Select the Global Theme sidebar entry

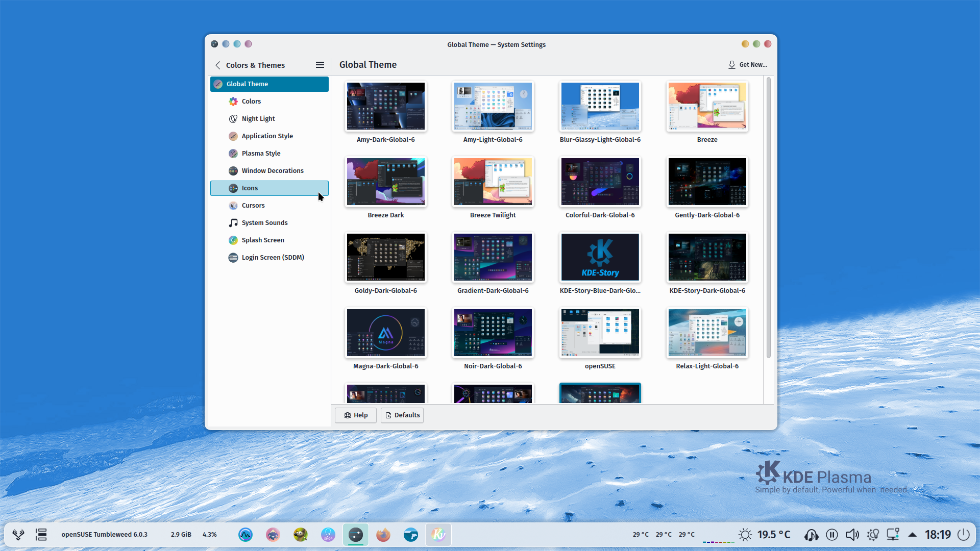point(269,84)
